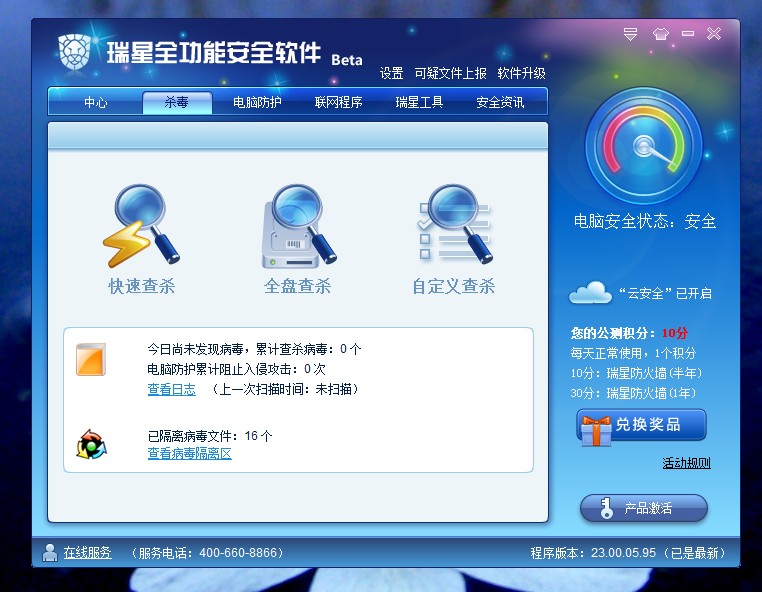Open the 查看日志 log link
Viewport: 762px width, 592px height.
coord(172,389)
